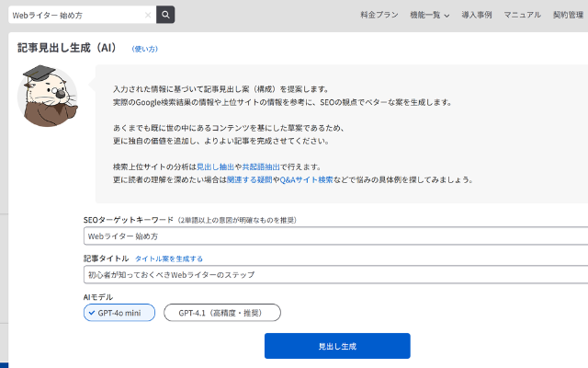Screen dimensions: 588x368
Task: Click the SEOターゲットキーワード input field
Action: pos(335,236)
